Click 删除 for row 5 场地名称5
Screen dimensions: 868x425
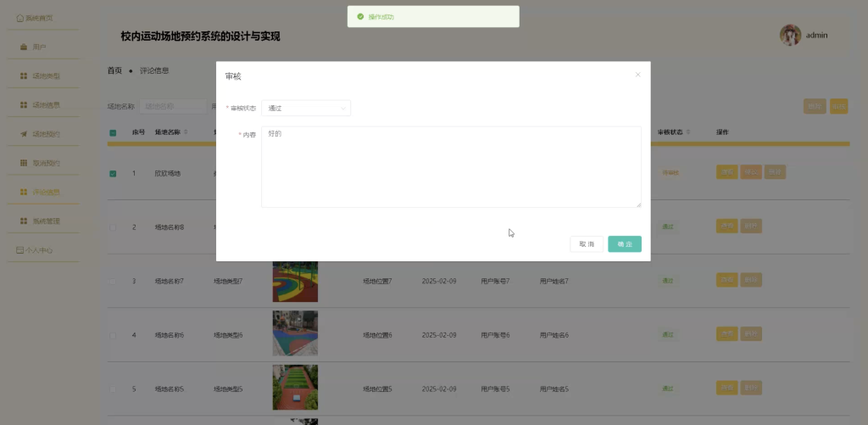tap(751, 388)
